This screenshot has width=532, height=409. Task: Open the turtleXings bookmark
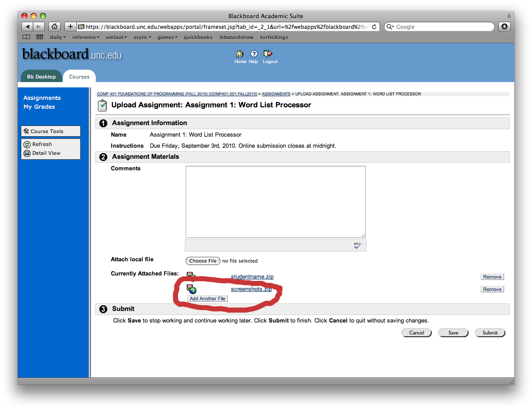tap(274, 37)
